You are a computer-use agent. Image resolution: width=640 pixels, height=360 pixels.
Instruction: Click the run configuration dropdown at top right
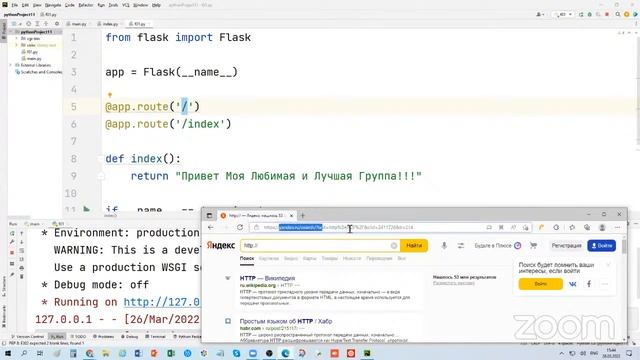(564, 14)
